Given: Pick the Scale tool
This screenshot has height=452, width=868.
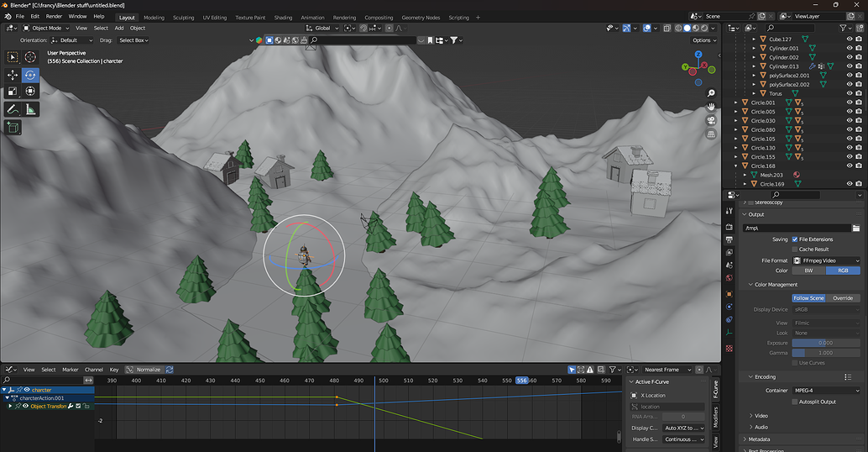Looking at the screenshot, I should (x=13, y=91).
